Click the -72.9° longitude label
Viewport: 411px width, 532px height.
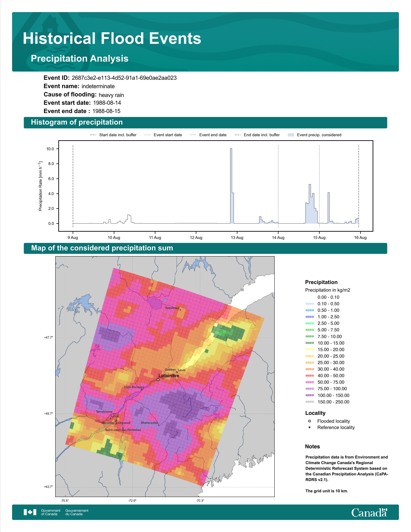coord(132,501)
